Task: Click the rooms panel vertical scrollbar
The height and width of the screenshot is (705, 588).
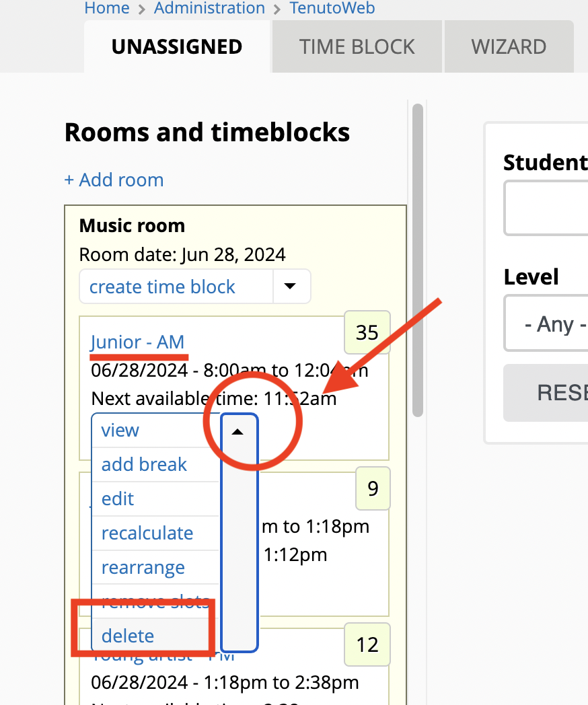Action: pyautogui.click(x=418, y=261)
